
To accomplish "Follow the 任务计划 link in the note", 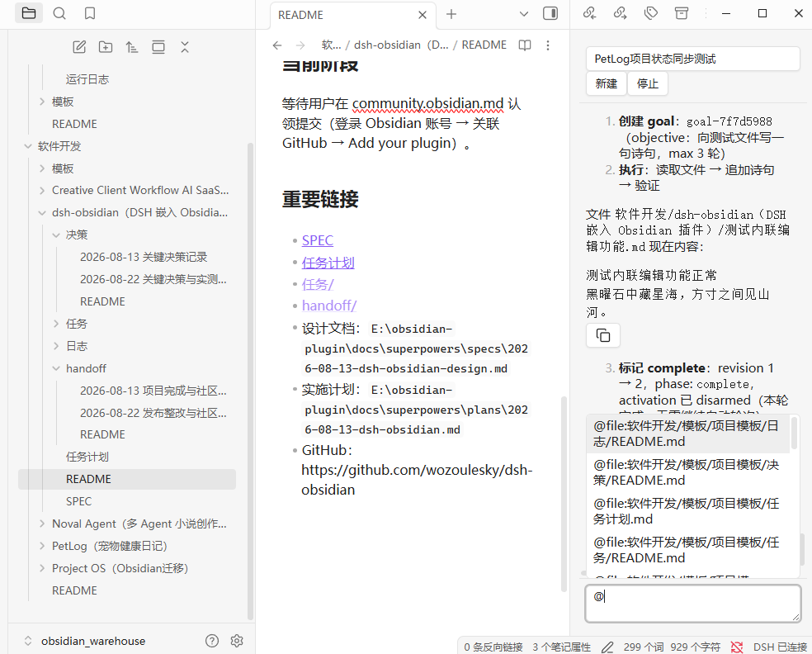I will (x=328, y=263).
